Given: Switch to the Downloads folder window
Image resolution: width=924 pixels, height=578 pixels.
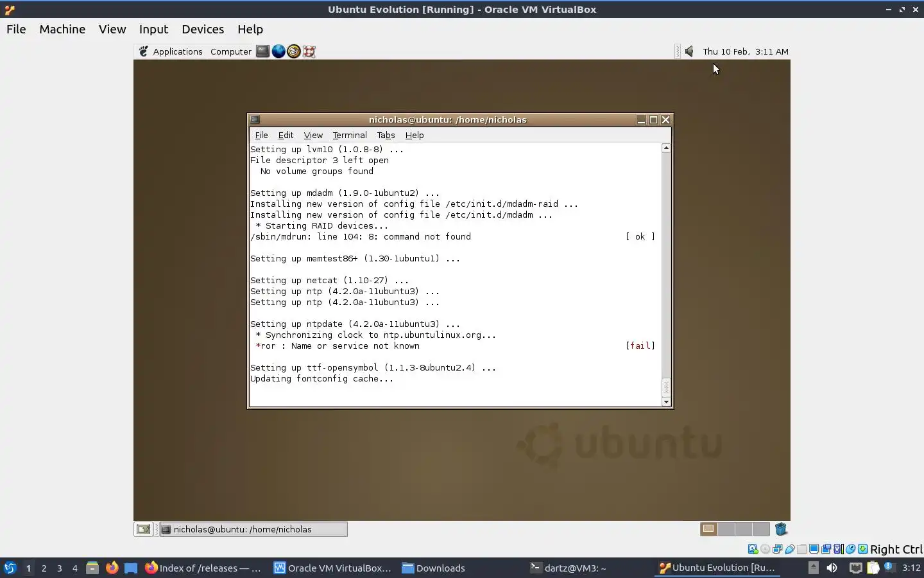Looking at the screenshot, I should coord(434,568).
